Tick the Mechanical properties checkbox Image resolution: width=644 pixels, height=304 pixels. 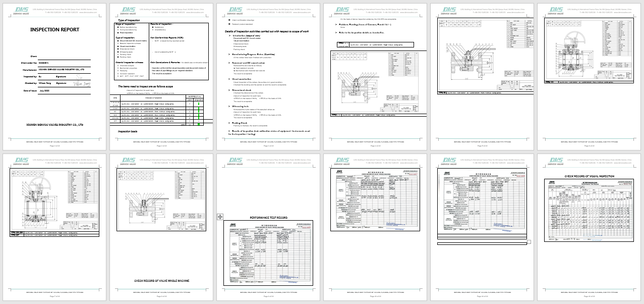(117, 68)
